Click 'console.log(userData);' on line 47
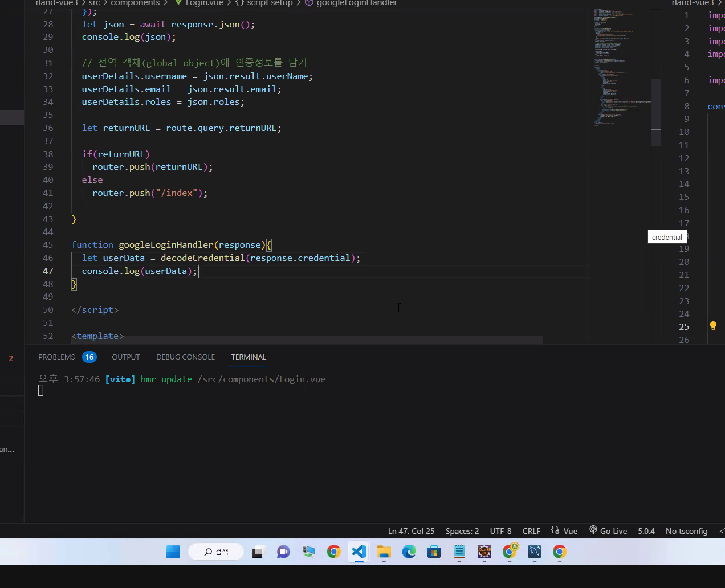This screenshot has width=725, height=588. [x=139, y=271]
